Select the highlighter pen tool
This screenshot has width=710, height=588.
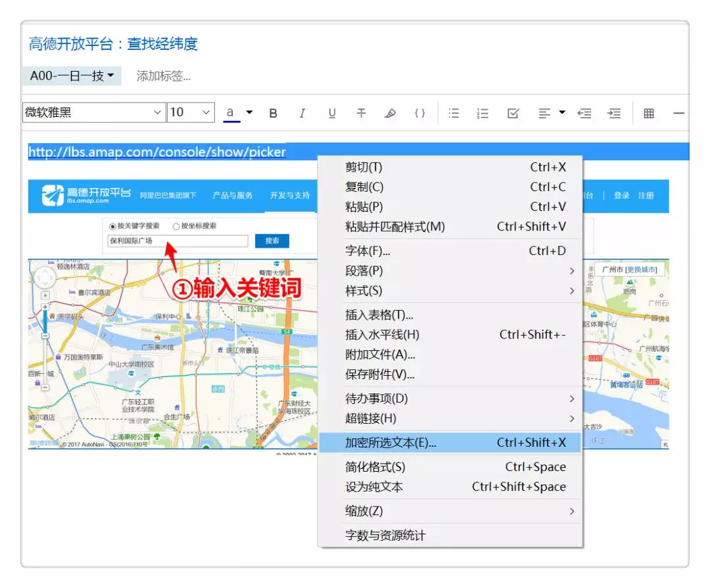pyautogui.click(x=390, y=113)
